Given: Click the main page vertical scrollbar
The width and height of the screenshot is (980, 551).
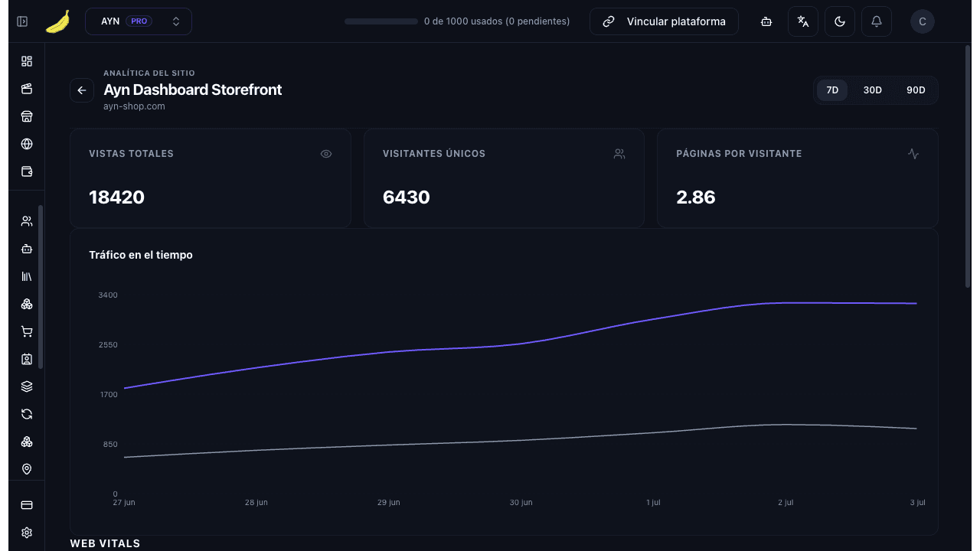Looking at the screenshot, I should (x=968, y=167).
